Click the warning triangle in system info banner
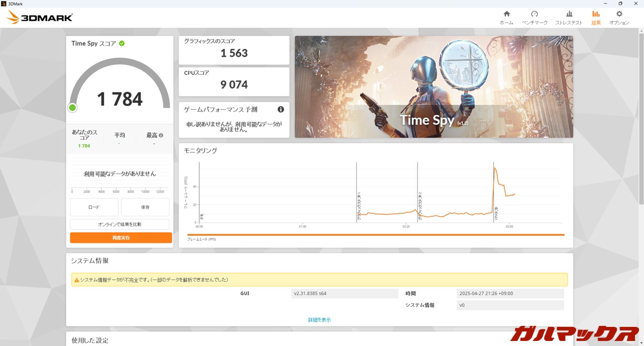 coord(76,280)
